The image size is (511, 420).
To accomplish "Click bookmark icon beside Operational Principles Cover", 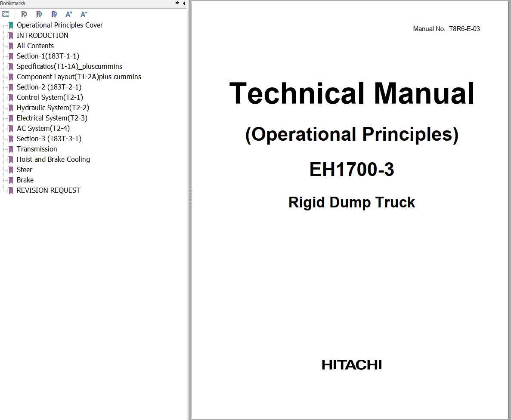I will click(x=11, y=25).
